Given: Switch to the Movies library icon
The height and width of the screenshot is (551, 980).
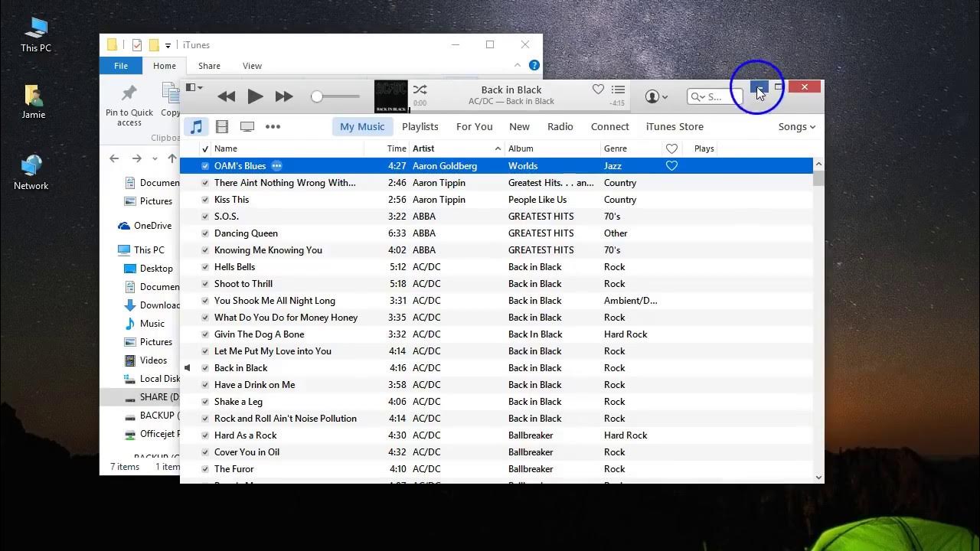Looking at the screenshot, I should pos(222,126).
